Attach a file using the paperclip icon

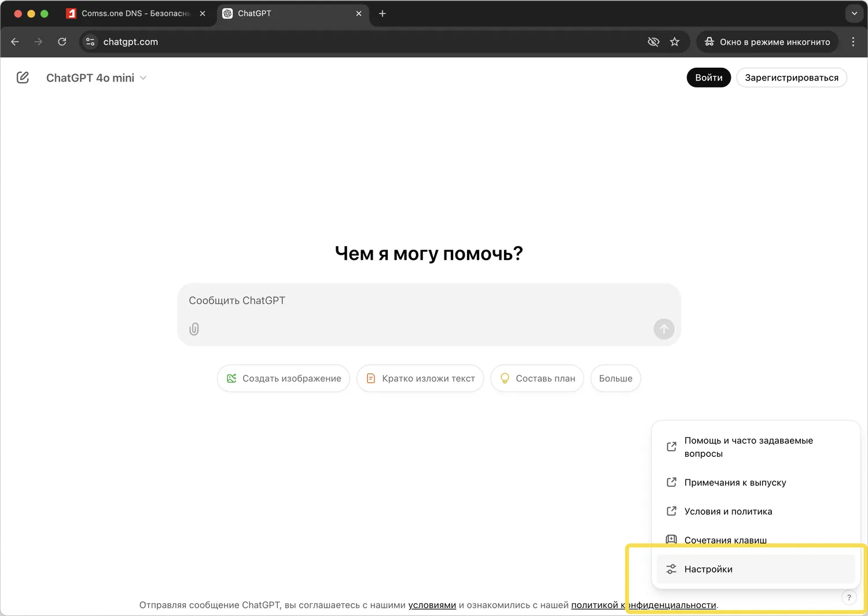[x=194, y=329]
